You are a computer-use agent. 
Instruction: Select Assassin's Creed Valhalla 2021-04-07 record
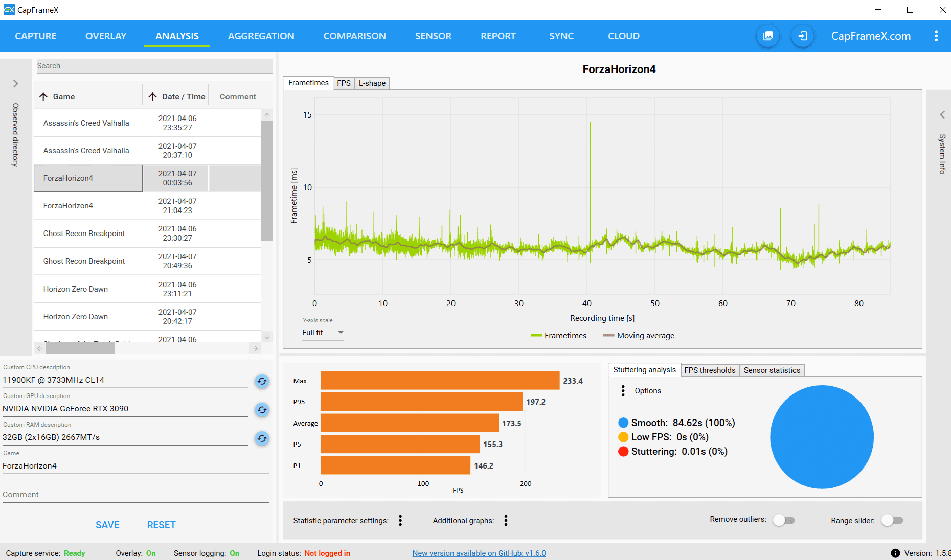pos(147,151)
